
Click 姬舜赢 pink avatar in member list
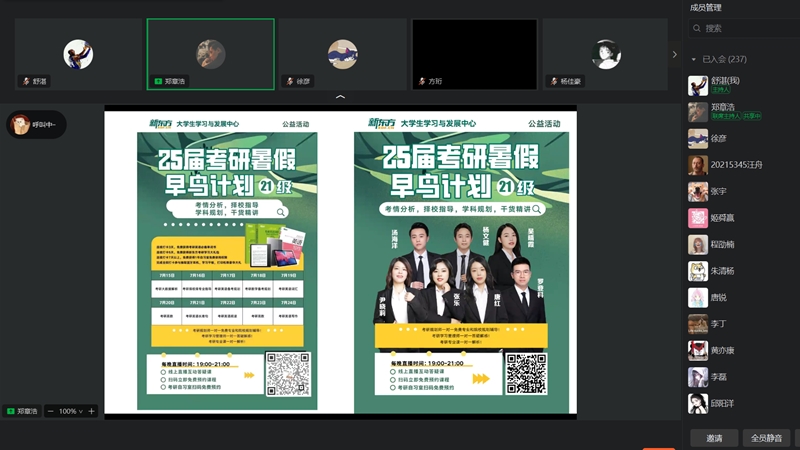click(697, 218)
